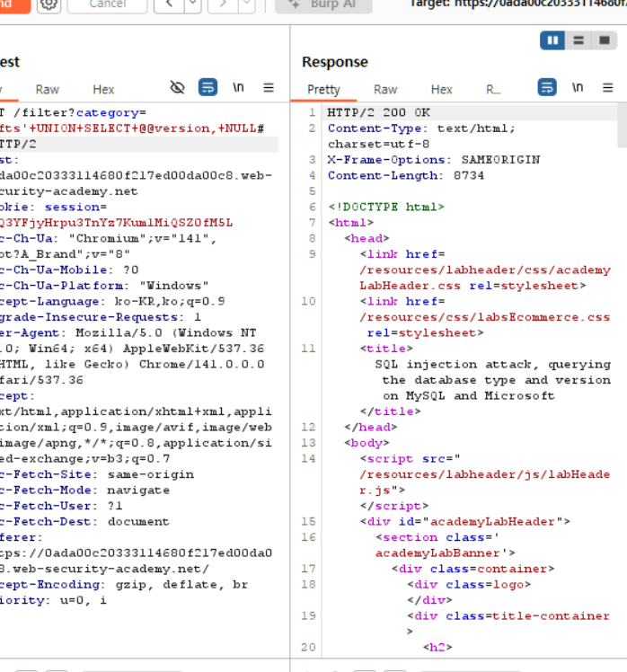This screenshot has height=672, width=627.
Task: Toggle hide non-printable characters in Request
Action: point(178,87)
